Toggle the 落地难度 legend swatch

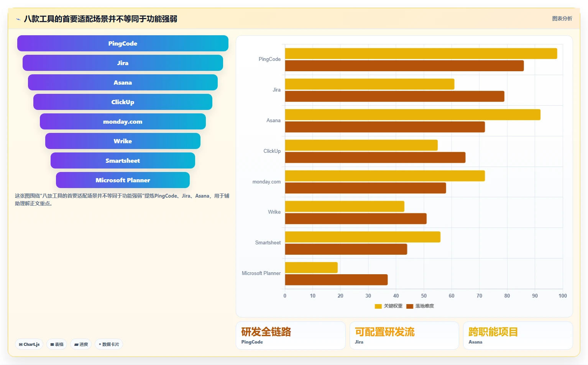pos(410,306)
